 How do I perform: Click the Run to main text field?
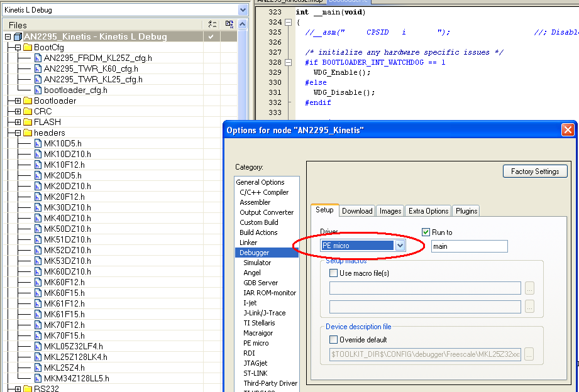470,246
